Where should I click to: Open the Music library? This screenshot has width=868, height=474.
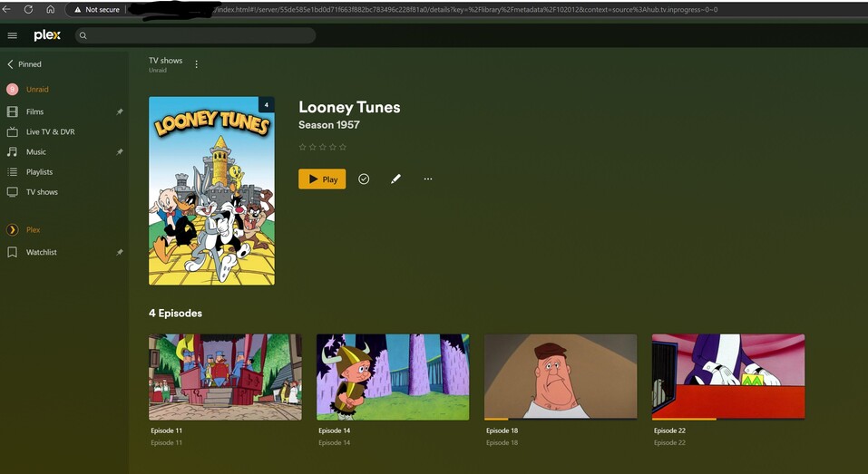pos(36,151)
